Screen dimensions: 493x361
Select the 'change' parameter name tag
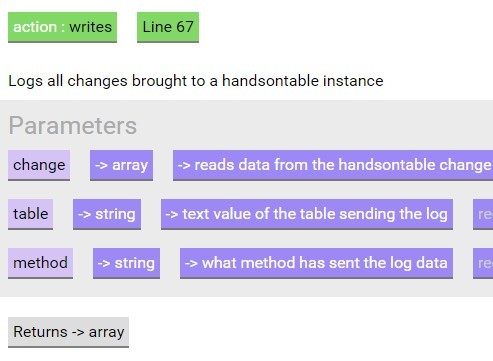[39, 165]
